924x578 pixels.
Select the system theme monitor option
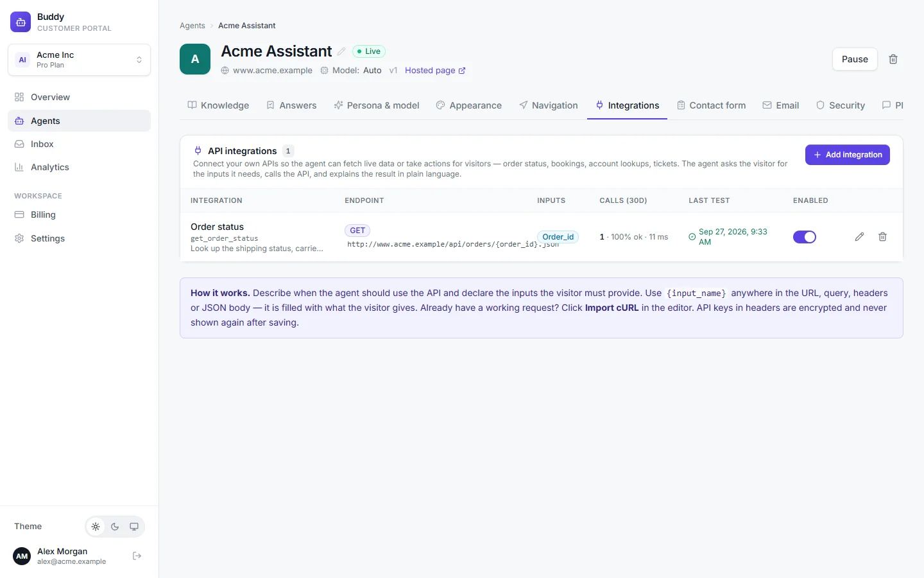tap(134, 527)
